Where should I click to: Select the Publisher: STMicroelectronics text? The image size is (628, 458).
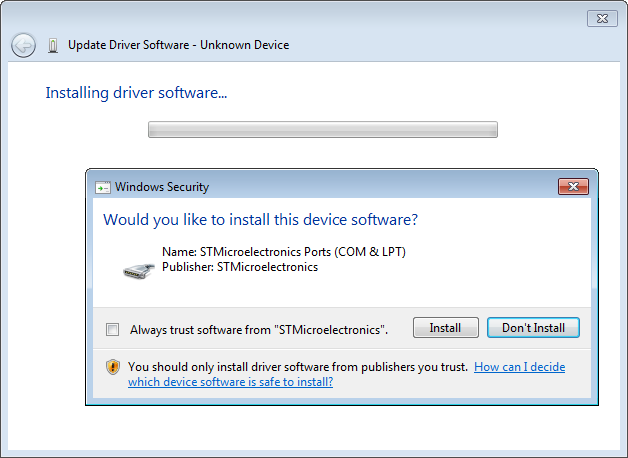click(239, 267)
